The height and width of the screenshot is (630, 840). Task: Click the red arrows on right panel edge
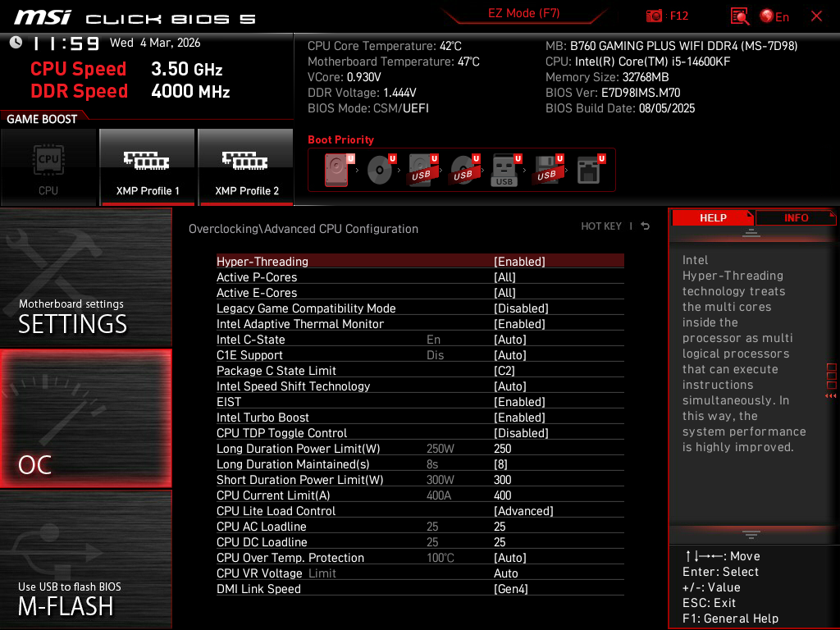831,396
